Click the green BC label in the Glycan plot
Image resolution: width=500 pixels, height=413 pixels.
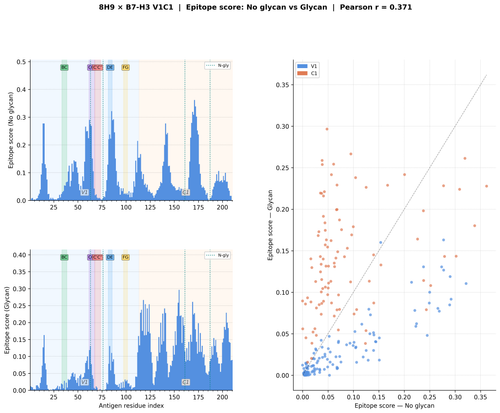(64, 257)
